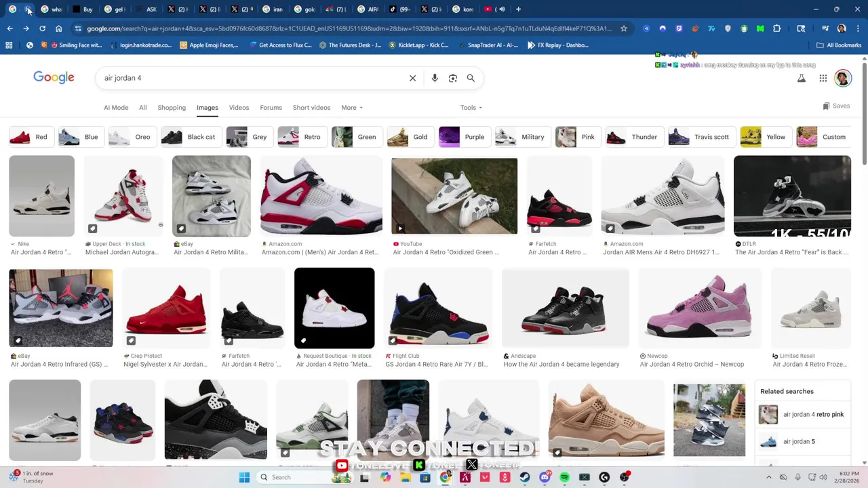Filter images by the Gold chip
This screenshot has width=868, height=488.
409,137
